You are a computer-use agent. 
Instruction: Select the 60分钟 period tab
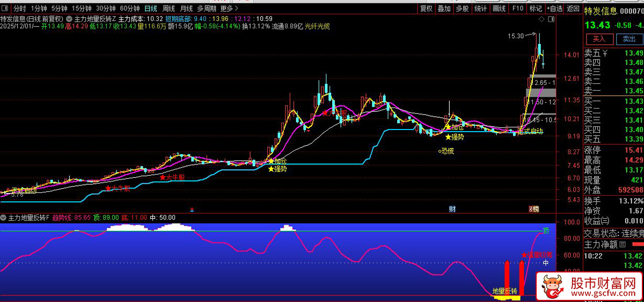(129, 9)
